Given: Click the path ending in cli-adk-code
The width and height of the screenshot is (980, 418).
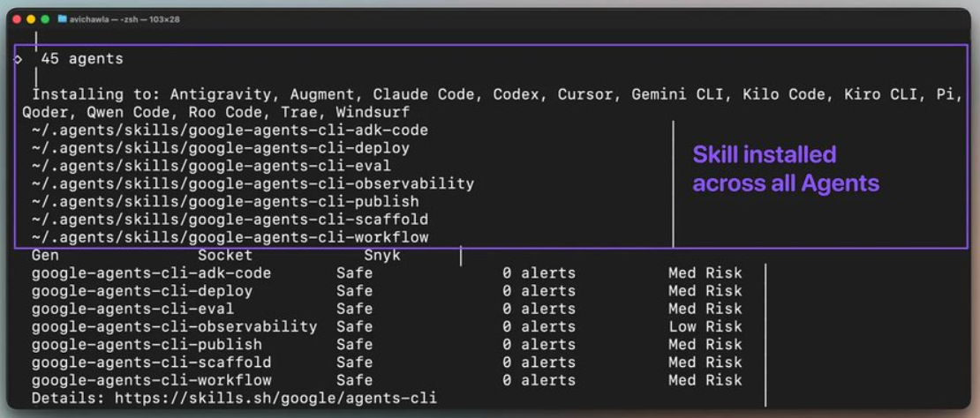Looking at the screenshot, I should click(230, 131).
